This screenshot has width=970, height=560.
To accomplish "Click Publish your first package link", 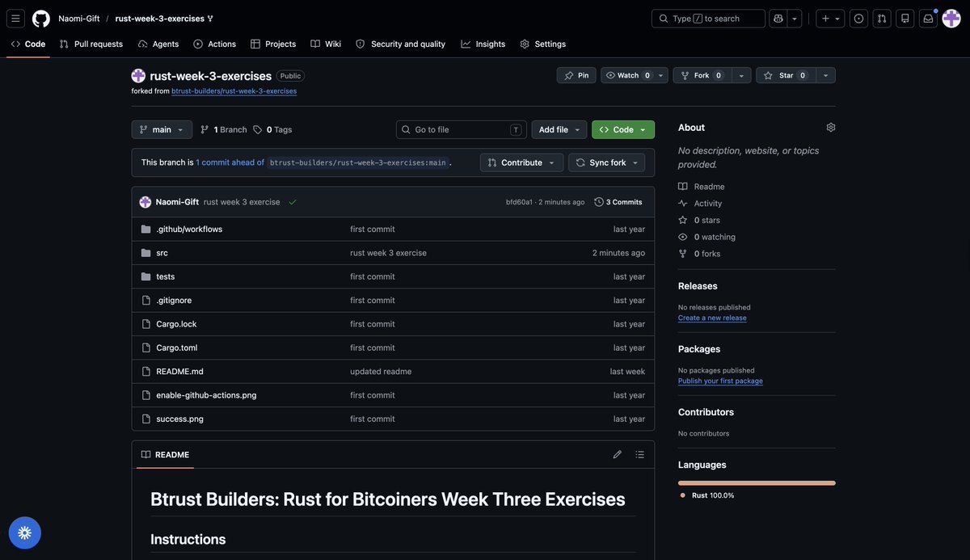I will [720, 381].
